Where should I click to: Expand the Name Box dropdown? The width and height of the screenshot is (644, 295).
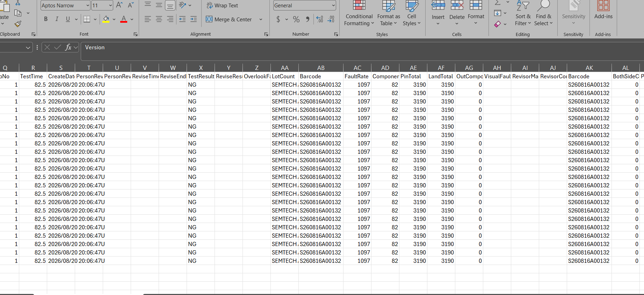pos(28,47)
